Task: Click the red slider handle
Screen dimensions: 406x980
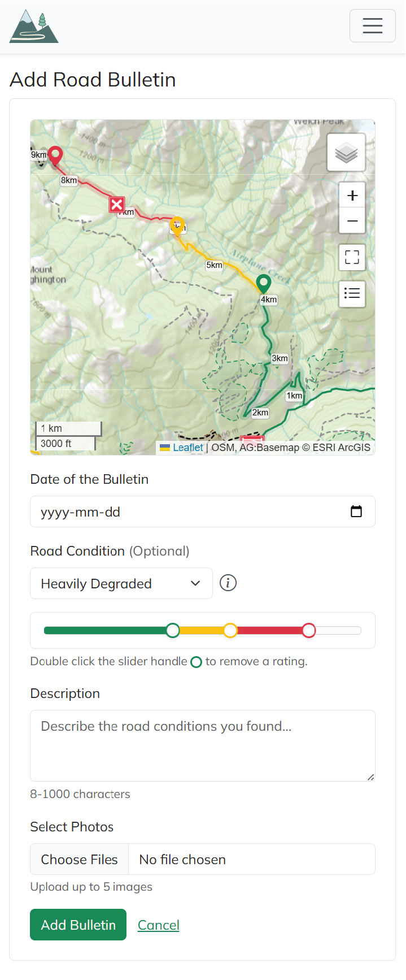Action: point(308,630)
